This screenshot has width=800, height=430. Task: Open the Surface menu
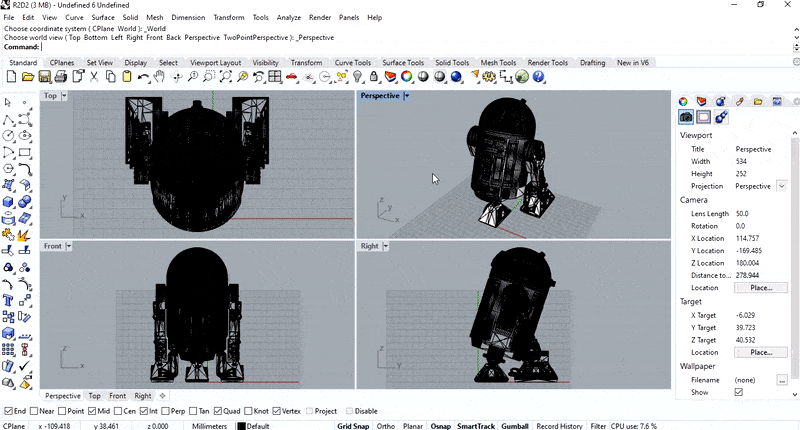(x=103, y=17)
